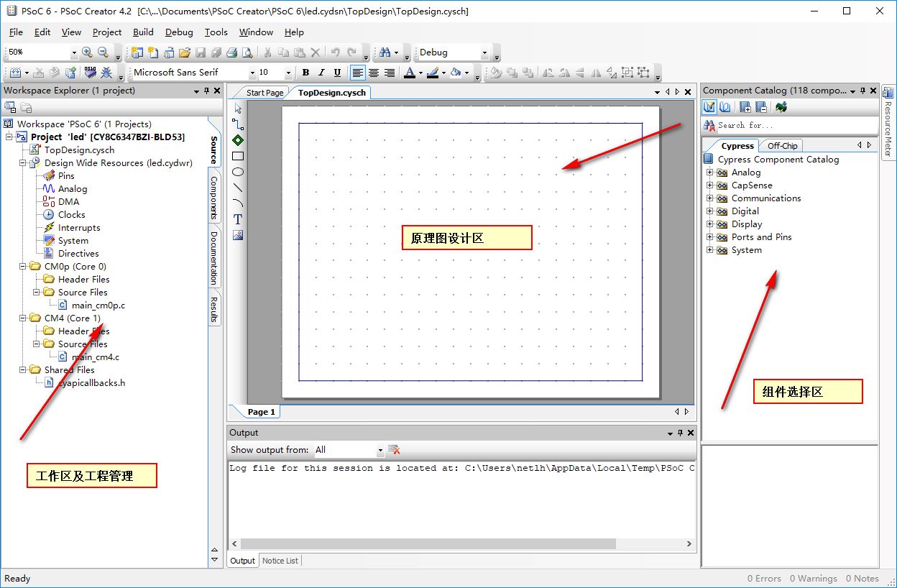Open the File menu
The height and width of the screenshot is (588, 897).
coord(16,32)
